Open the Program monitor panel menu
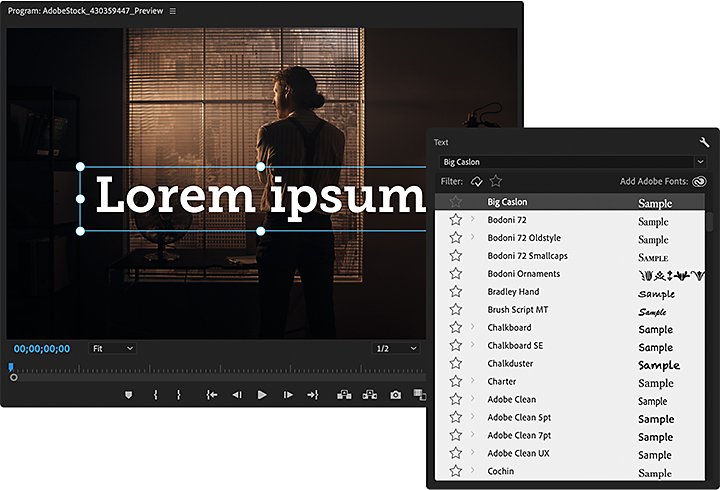 point(173,11)
